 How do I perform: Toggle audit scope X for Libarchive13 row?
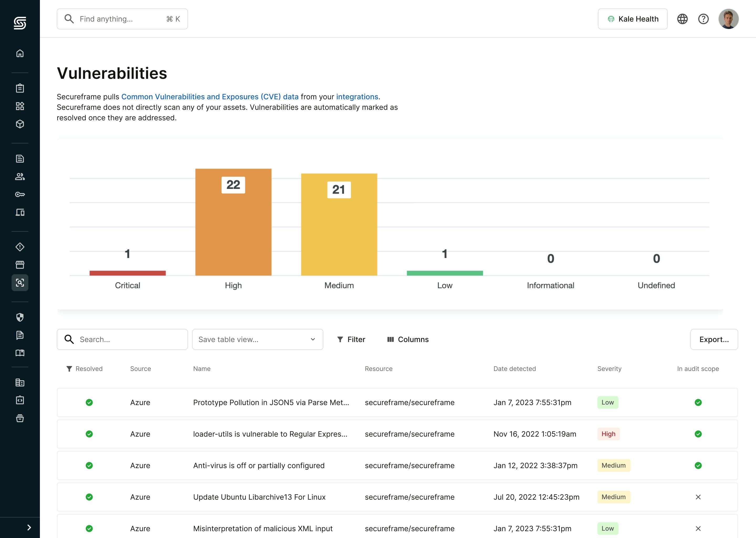tap(698, 497)
